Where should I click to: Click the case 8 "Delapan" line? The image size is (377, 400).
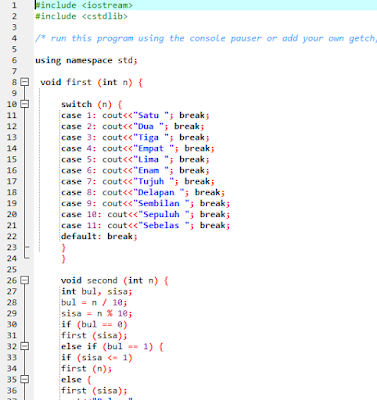tap(143, 192)
